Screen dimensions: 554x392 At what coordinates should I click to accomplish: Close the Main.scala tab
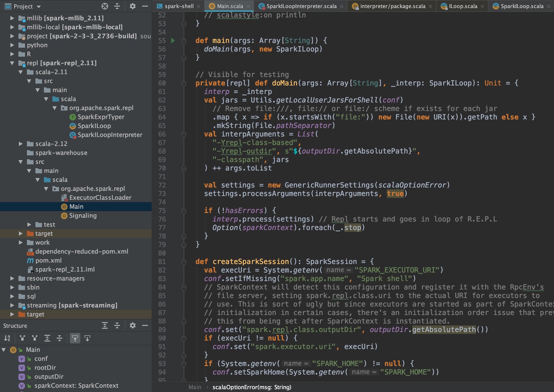tap(248, 6)
